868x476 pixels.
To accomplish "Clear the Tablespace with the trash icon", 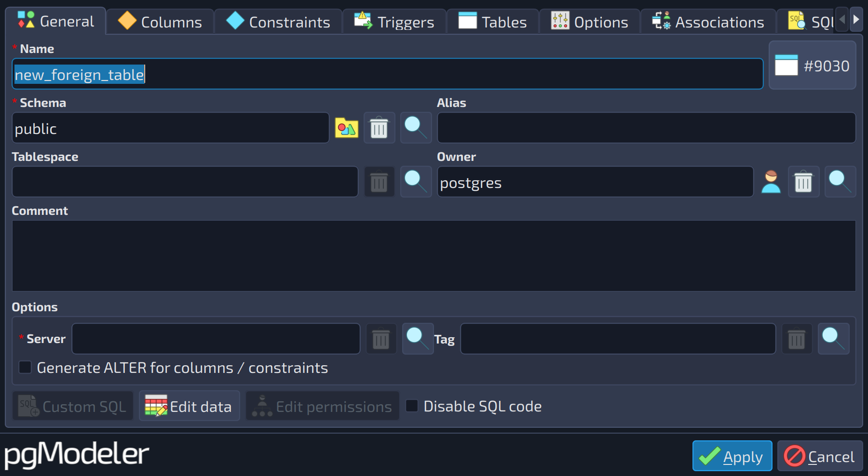I will tap(379, 182).
